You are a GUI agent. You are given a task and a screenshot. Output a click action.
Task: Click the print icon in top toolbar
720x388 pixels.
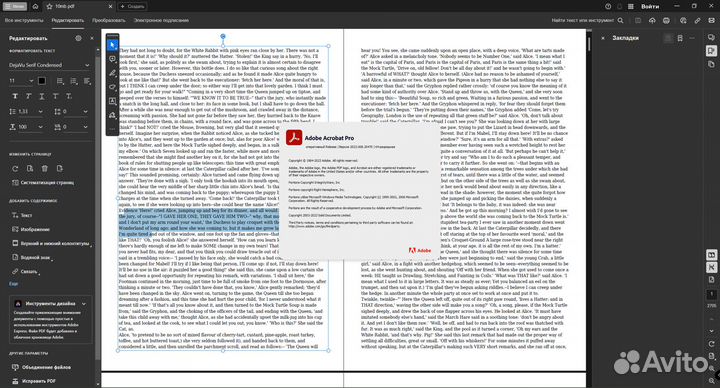(666, 20)
